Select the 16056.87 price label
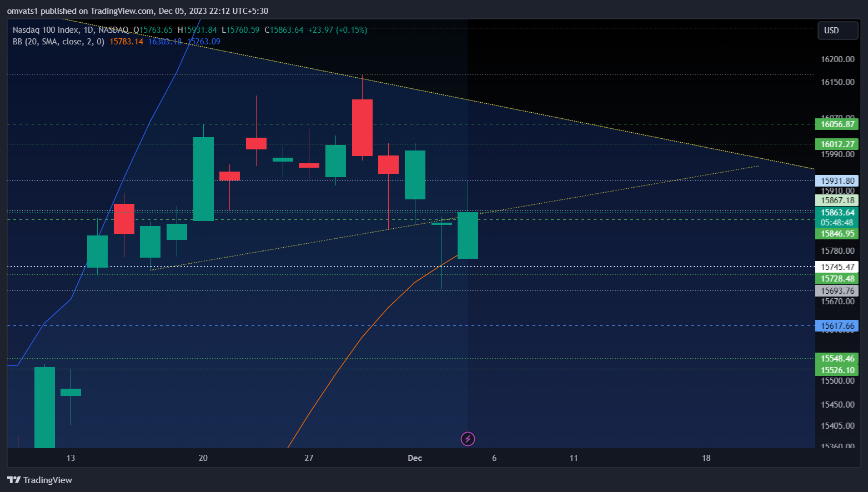 837,124
